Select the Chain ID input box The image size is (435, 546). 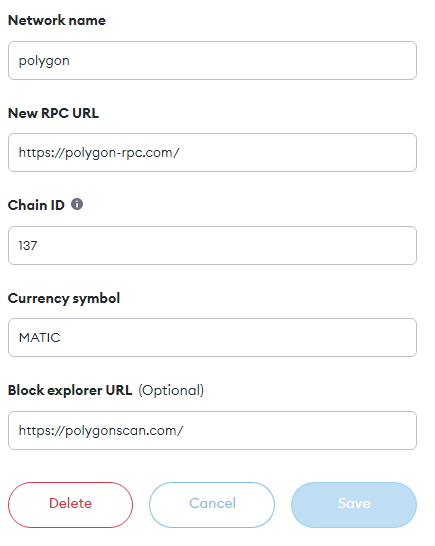(x=212, y=245)
